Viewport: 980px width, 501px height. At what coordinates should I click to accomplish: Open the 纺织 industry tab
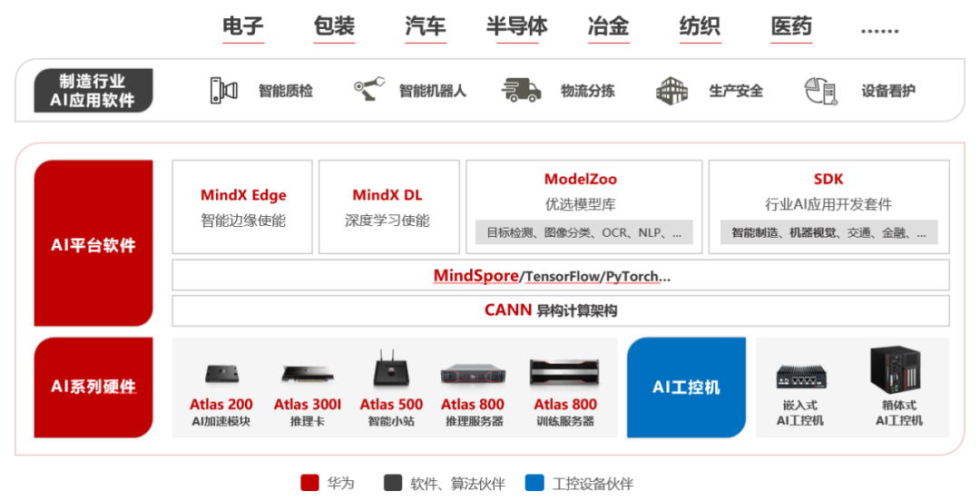(700, 27)
